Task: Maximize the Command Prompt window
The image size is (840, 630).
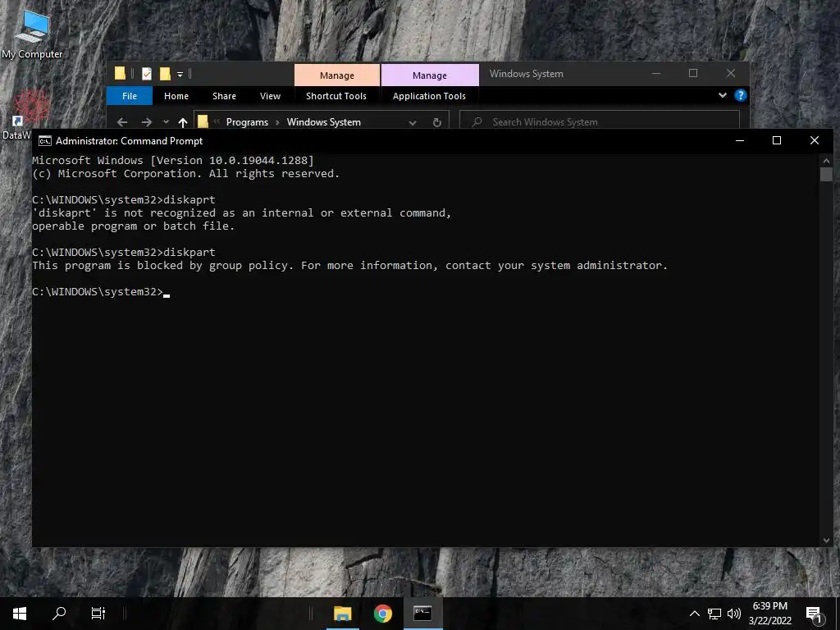Action: (777, 140)
